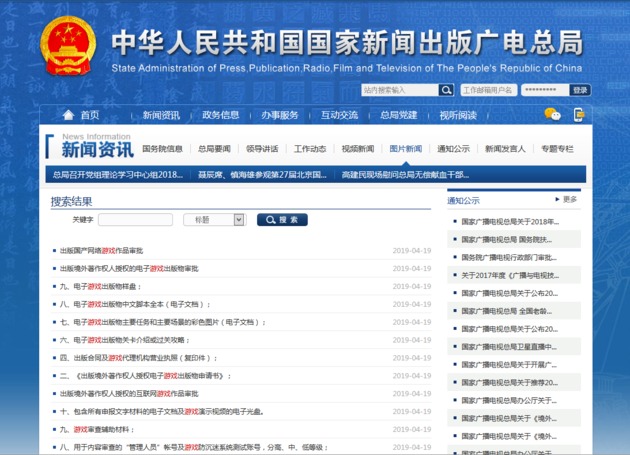Open the 办事服务 navigation menu
Viewport: 630px width, 455px height.
click(x=280, y=115)
